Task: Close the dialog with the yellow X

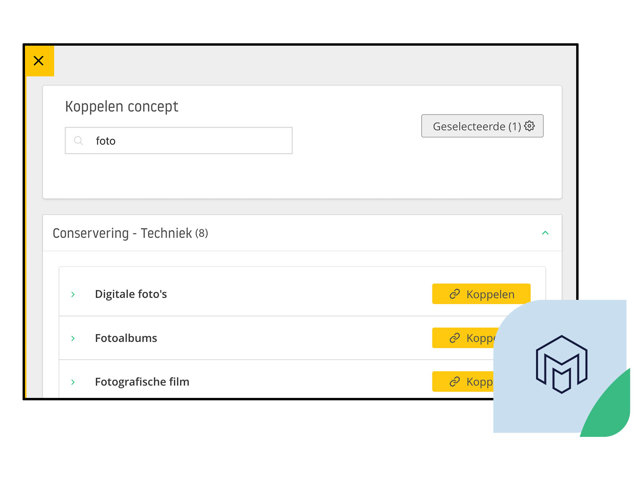Action: click(x=39, y=61)
